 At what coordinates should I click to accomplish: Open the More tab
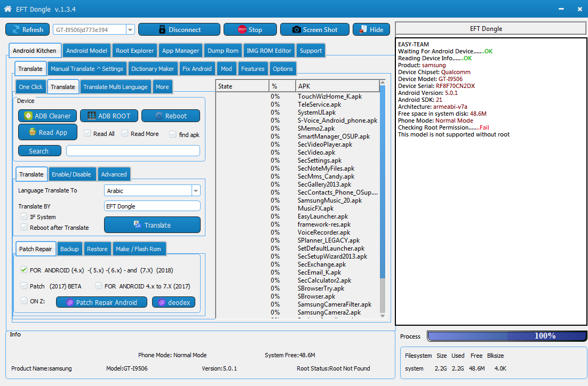162,87
